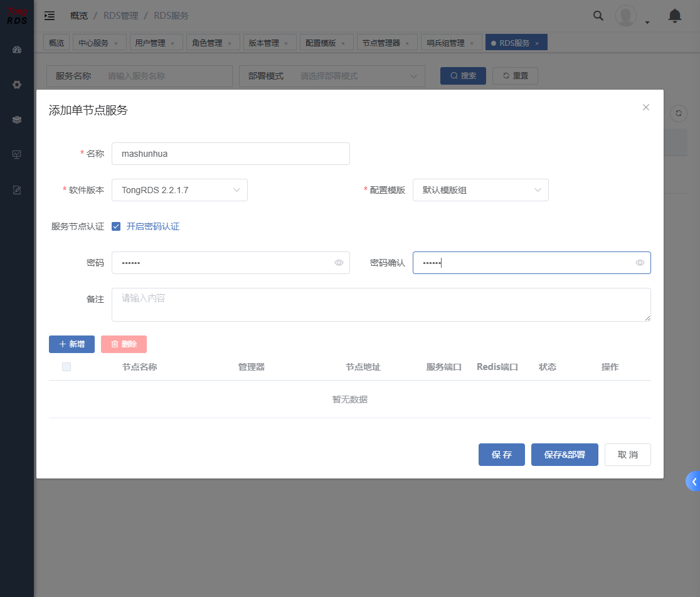Close the 中心服务 tab
Viewport: 700px width, 597px height.
(x=116, y=43)
